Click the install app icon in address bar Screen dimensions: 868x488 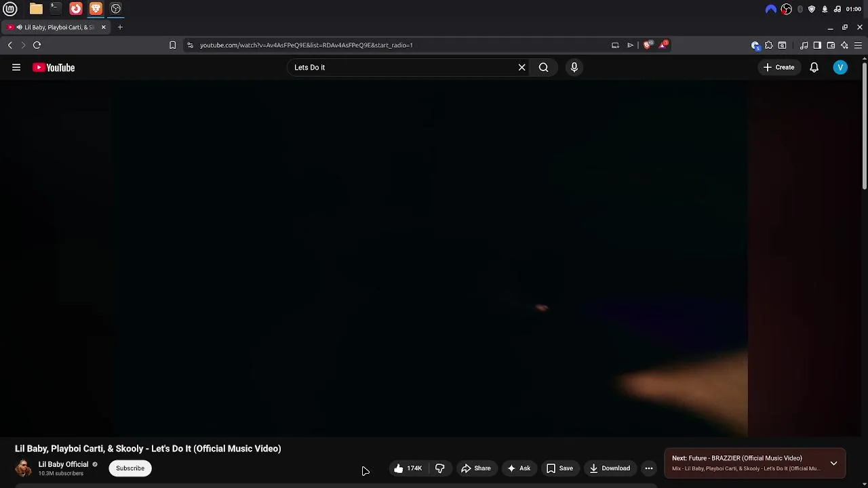pyautogui.click(x=615, y=45)
